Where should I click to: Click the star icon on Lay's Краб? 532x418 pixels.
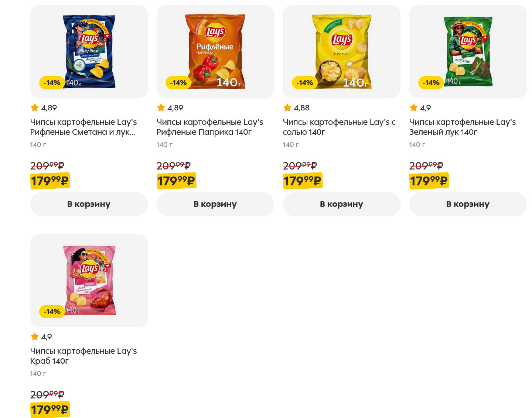tap(35, 336)
